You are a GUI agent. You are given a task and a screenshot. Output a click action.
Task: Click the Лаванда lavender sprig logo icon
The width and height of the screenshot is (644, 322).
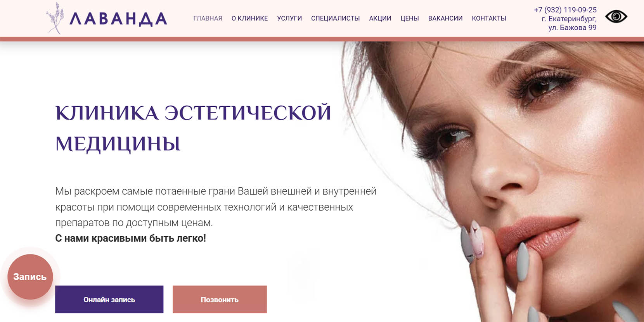(55, 18)
